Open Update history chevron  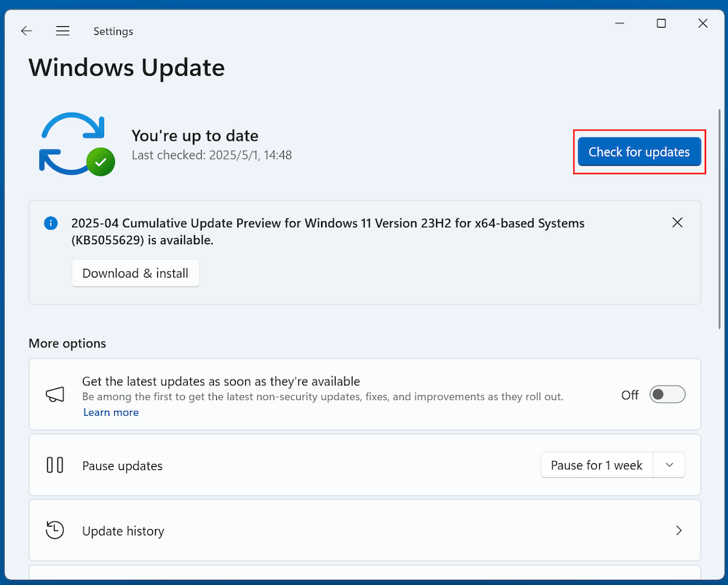coord(678,530)
